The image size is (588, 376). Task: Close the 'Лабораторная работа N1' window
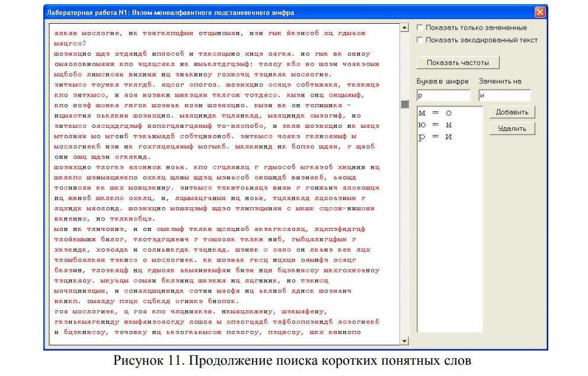[x=539, y=12]
